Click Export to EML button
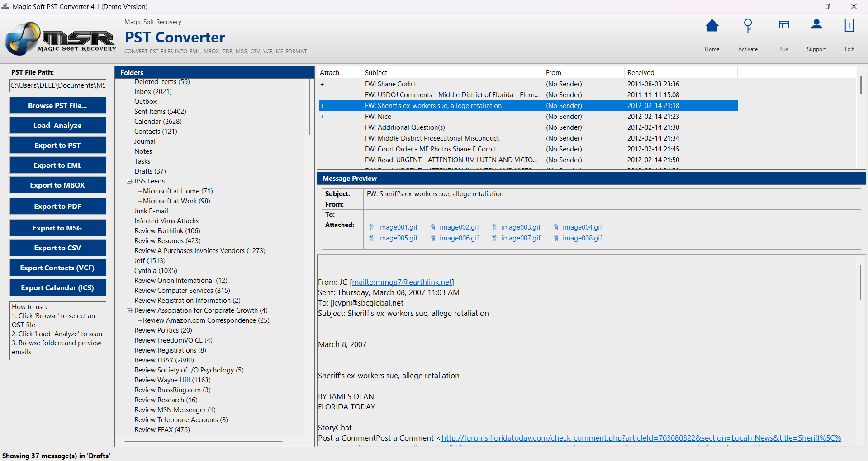 point(58,165)
